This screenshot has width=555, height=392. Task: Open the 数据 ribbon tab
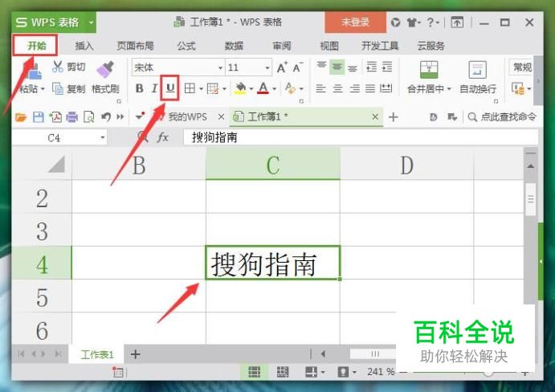(x=234, y=46)
